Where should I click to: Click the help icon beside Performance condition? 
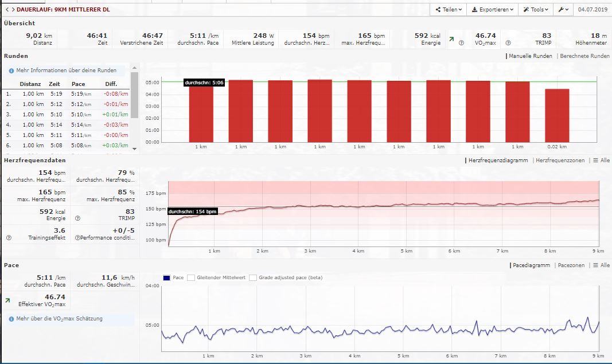click(77, 237)
